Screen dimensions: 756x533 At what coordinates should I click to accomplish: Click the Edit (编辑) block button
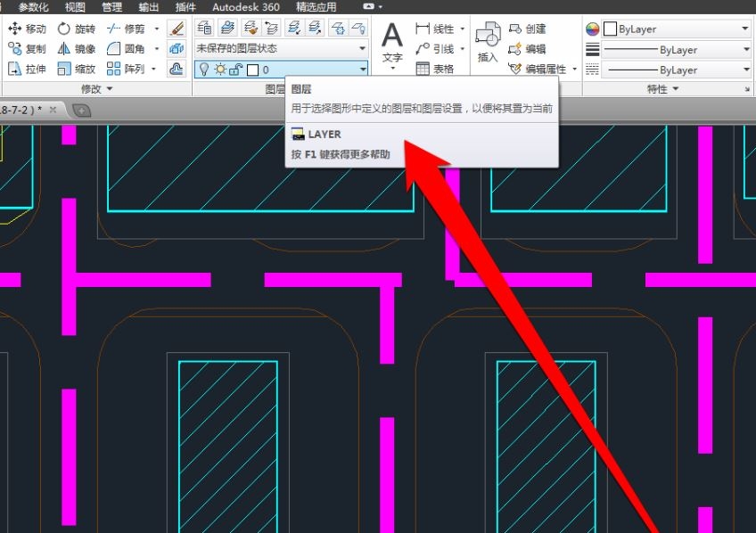528,49
